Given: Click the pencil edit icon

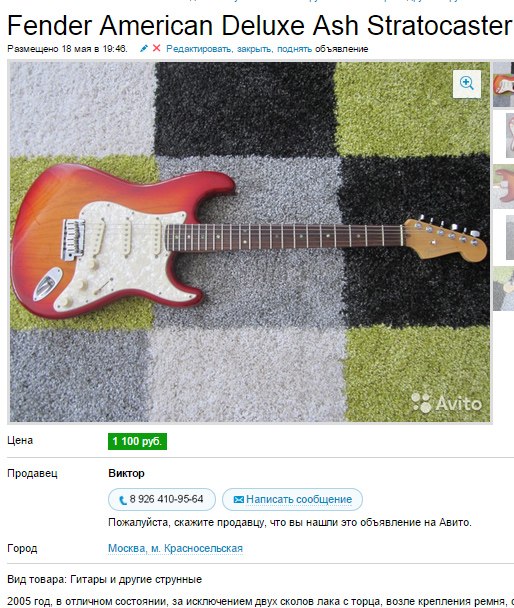Looking at the screenshot, I should click(144, 48).
